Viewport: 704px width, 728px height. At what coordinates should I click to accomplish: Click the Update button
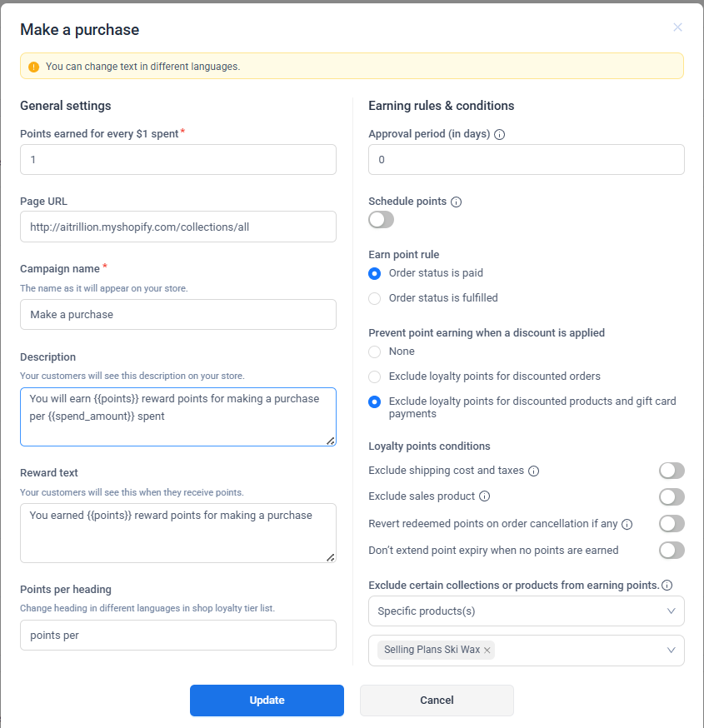(x=267, y=701)
